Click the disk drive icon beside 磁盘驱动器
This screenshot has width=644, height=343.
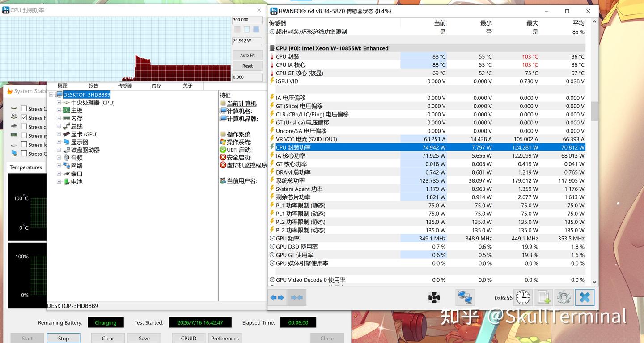pyautogui.click(x=66, y=150)
